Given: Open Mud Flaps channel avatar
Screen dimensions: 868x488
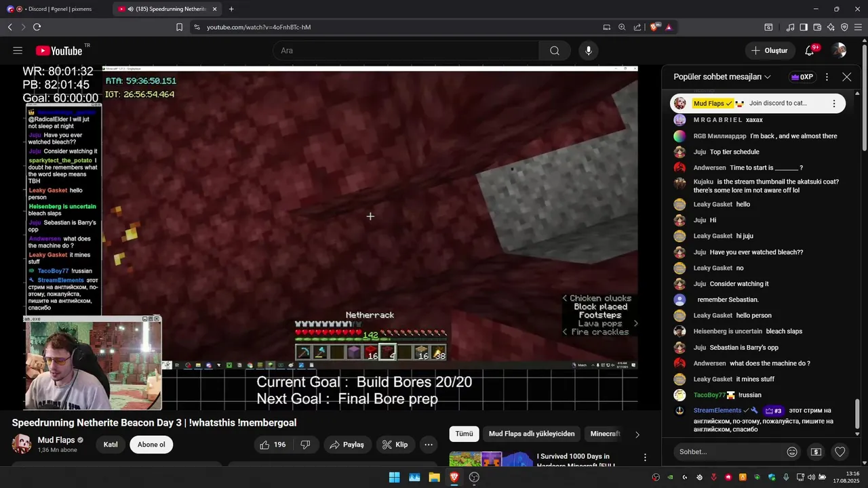Looking at the screenshot, I should [x=22, y=445].
